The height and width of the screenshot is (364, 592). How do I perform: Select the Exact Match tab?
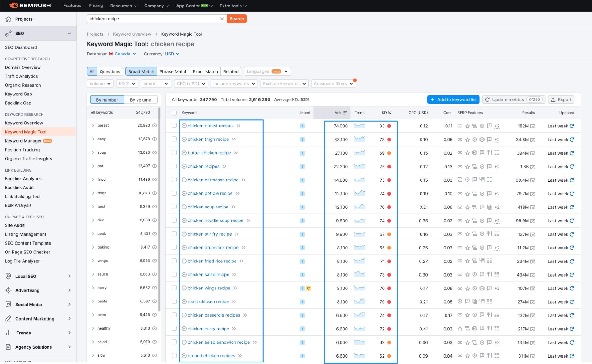point(205,71)
